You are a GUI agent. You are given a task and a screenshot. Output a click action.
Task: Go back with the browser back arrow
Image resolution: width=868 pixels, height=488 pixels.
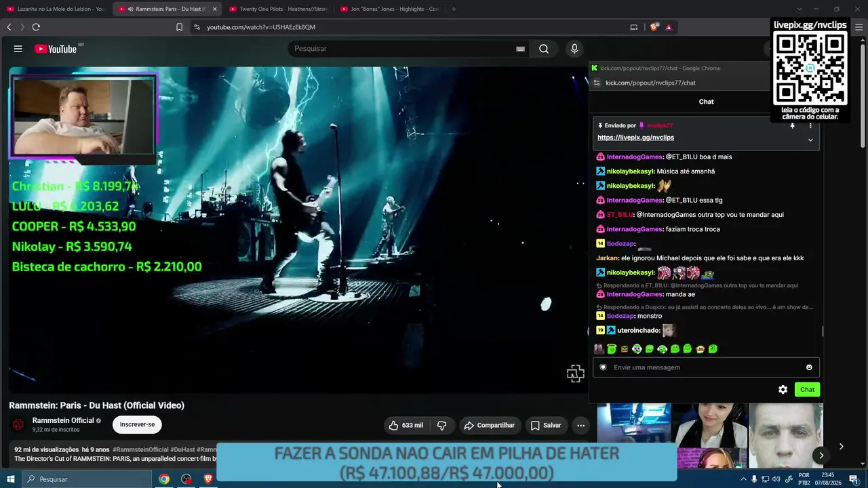tap(9, 27)
